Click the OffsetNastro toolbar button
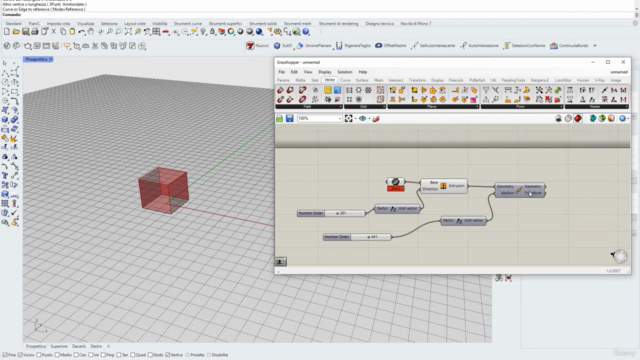Image resolution: width=640 pixels, height=360 pixels. tap(391, 46)
